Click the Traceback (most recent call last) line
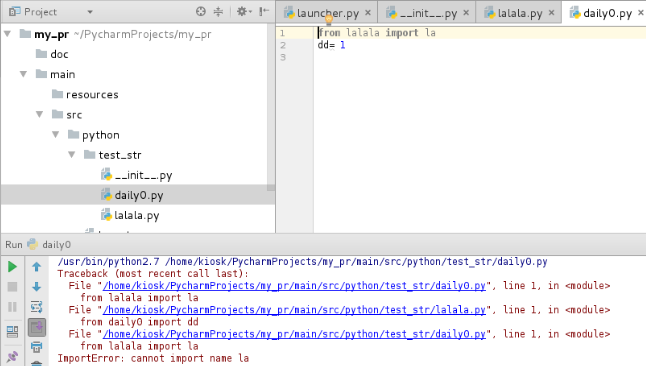This screenshot has height=366, width=646. (x=153, y=273)
